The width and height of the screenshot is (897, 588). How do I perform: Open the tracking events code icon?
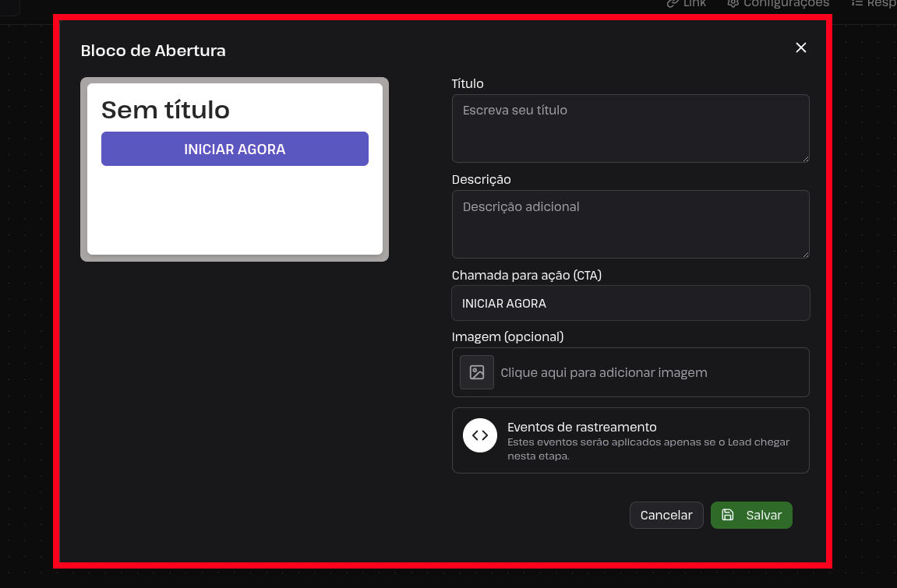480,435
